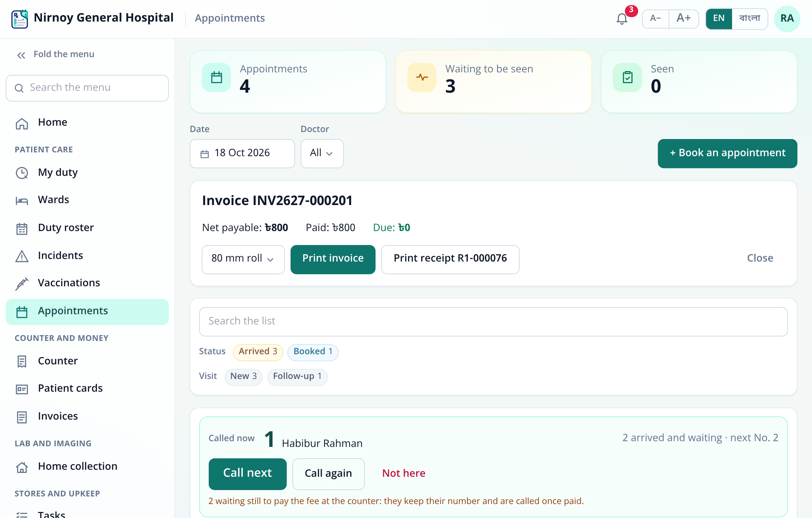Screen dimensions: 812x518
Task: Click the Wards bed icon
Action: point(22,201)
